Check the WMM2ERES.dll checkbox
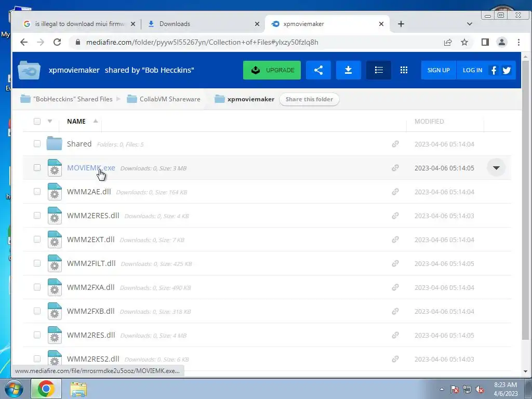The image size is (532, 399). coord(37,216)
